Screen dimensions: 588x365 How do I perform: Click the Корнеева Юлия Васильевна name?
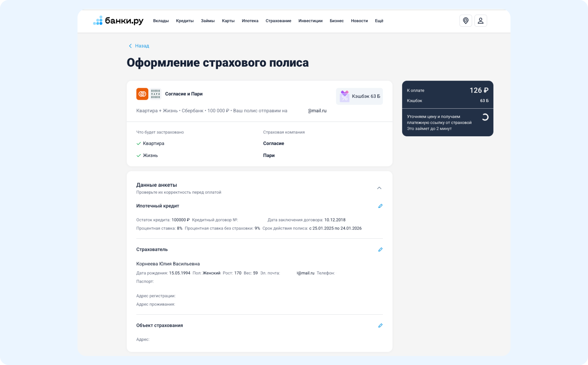(x=168, y=264)
